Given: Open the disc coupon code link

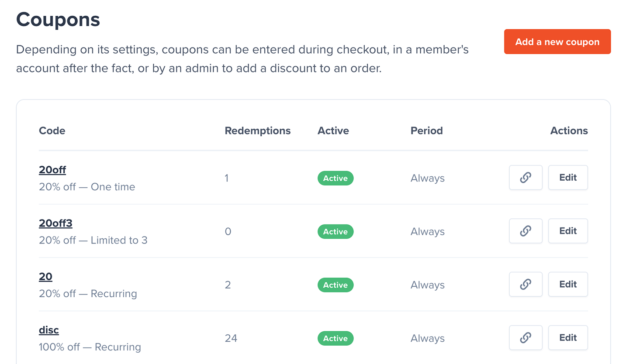Looking at the screenshot, I should (49, 330).
